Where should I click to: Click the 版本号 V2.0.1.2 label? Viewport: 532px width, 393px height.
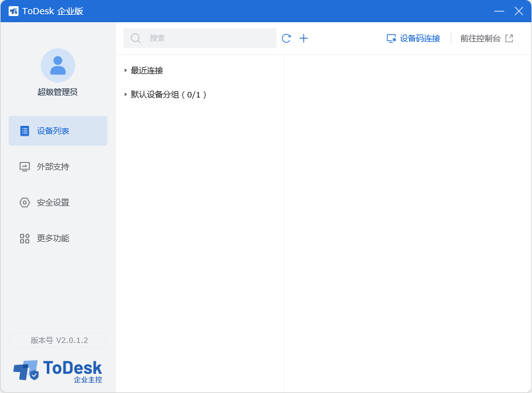click(x=58, y=341)
